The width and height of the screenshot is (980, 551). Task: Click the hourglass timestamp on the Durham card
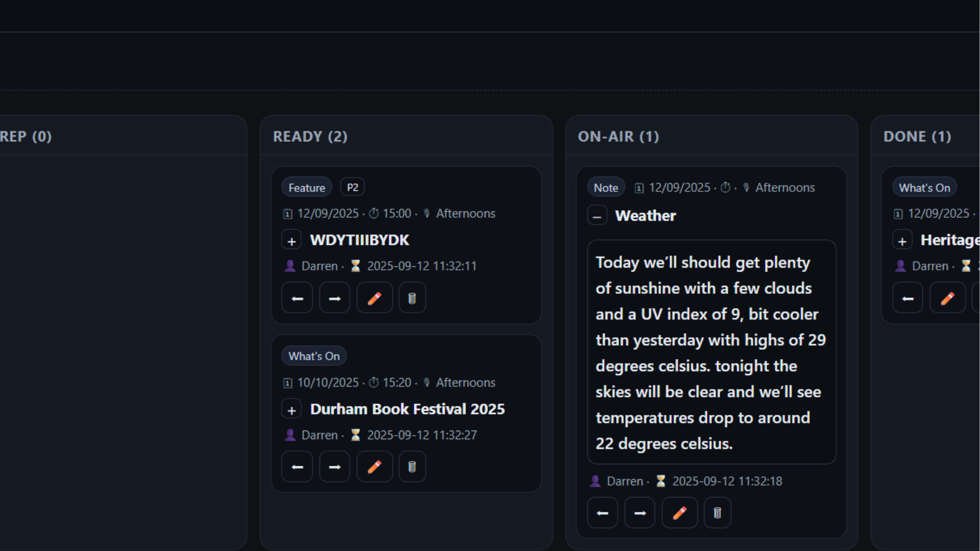355,435
